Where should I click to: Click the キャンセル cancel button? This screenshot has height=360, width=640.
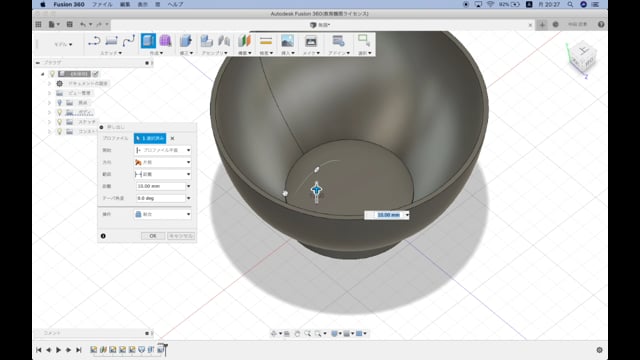click(181, 236)
